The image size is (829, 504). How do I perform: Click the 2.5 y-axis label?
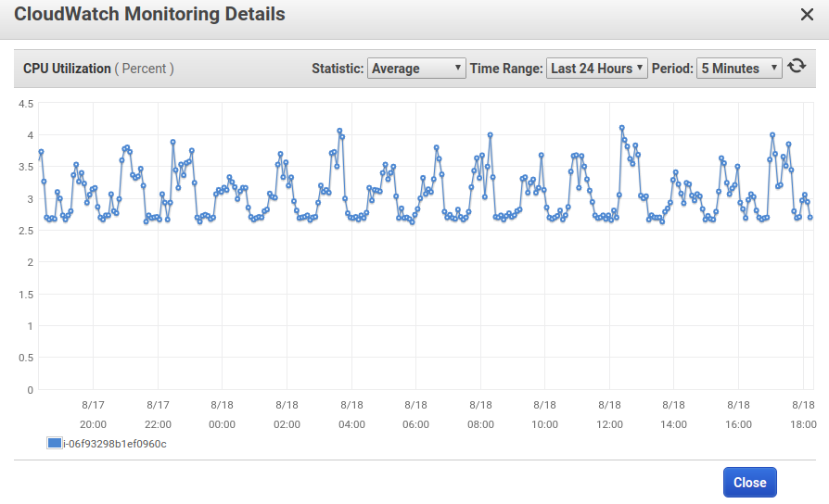click(x=26, y=231)
